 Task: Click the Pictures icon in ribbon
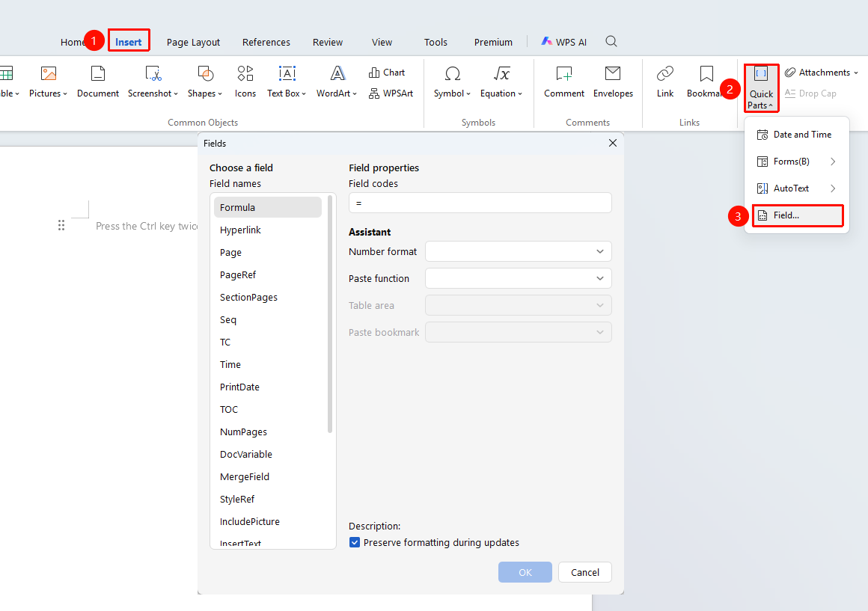pyautogui.click(x=48, y=82)
